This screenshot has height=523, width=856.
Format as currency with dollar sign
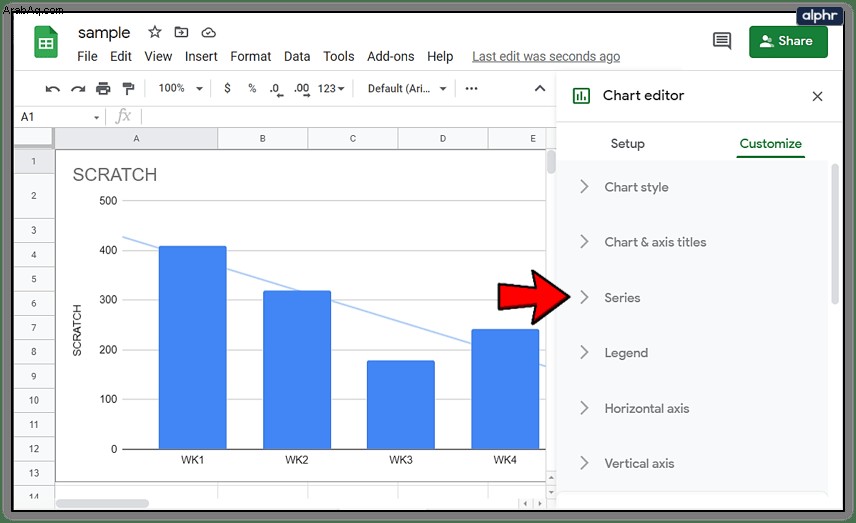(x=227, y=88)
